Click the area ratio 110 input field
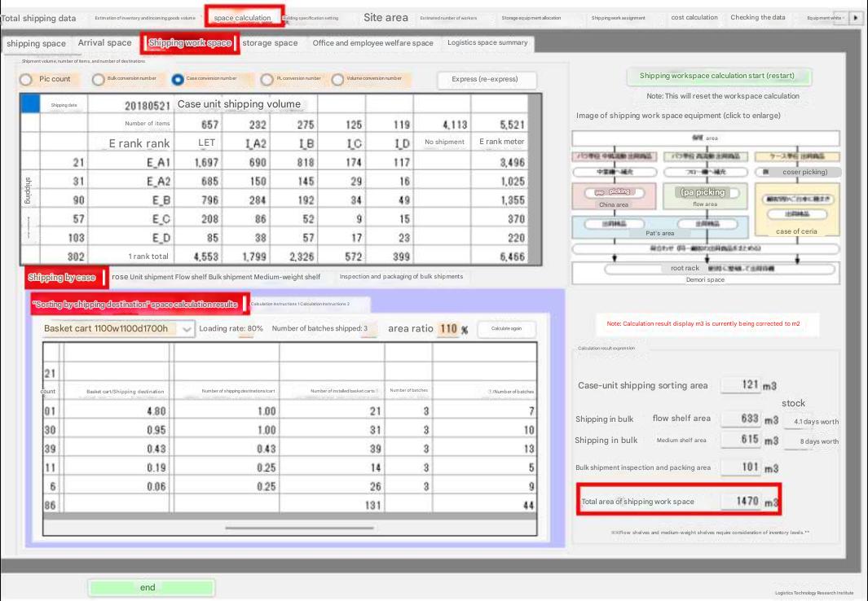 click(x=447, y=329)
